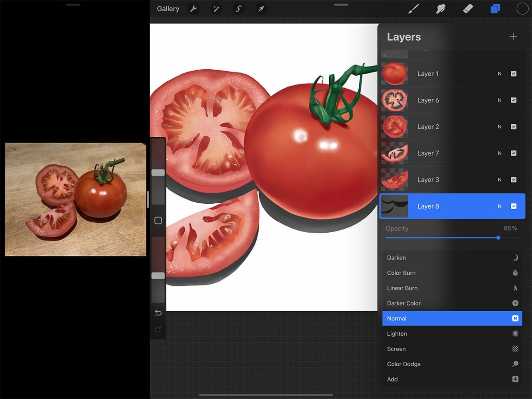This screenshot has width=532, height=399.
Task: Open the Adjustments magic wand menu
Action: pos(216,8)
